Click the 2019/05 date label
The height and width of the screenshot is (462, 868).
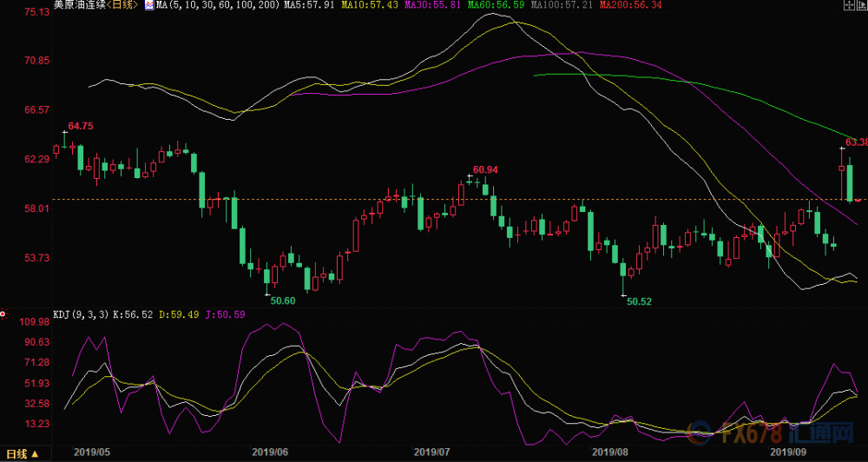92,452
